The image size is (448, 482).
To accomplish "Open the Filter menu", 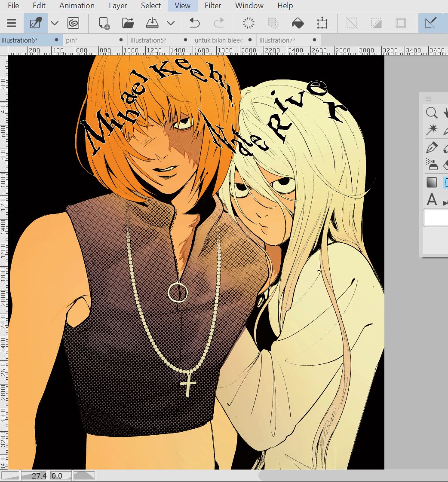I will [x=213, y=6].
